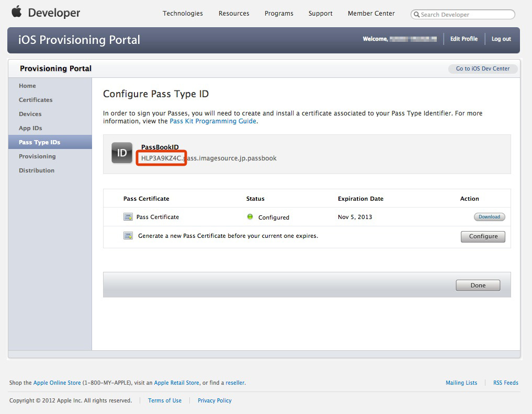Click the Pass Certificate column header
The width and height of the screenshot is (532, 414).
point(146,199)
